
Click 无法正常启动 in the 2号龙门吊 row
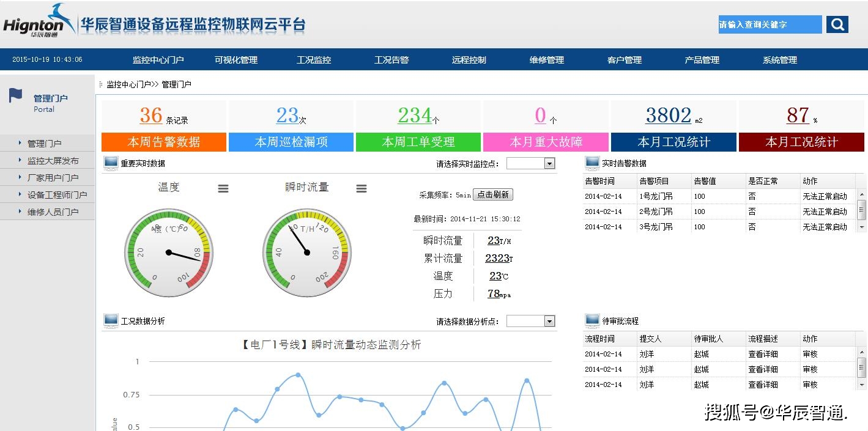[x=825, y=212]
